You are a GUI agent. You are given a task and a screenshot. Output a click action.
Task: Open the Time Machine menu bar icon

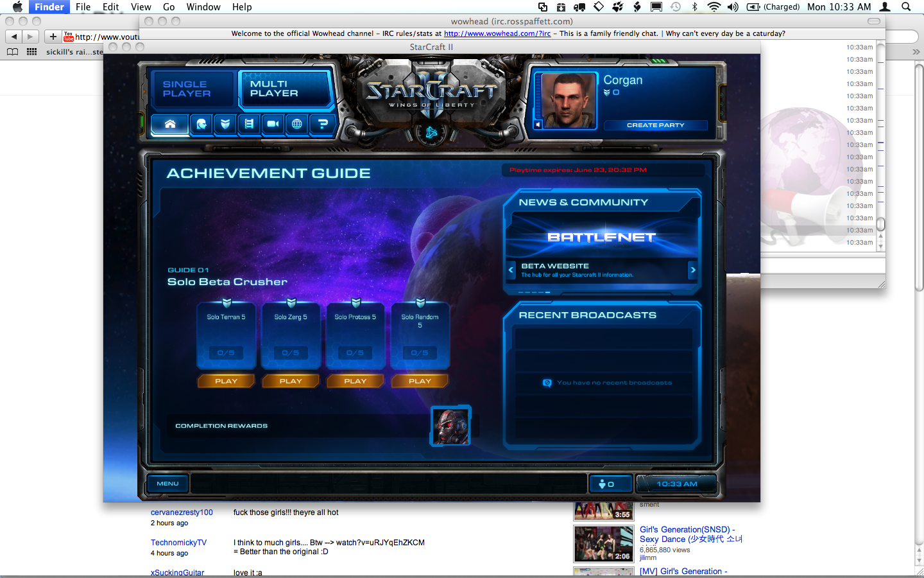click(x=676, y=7)
